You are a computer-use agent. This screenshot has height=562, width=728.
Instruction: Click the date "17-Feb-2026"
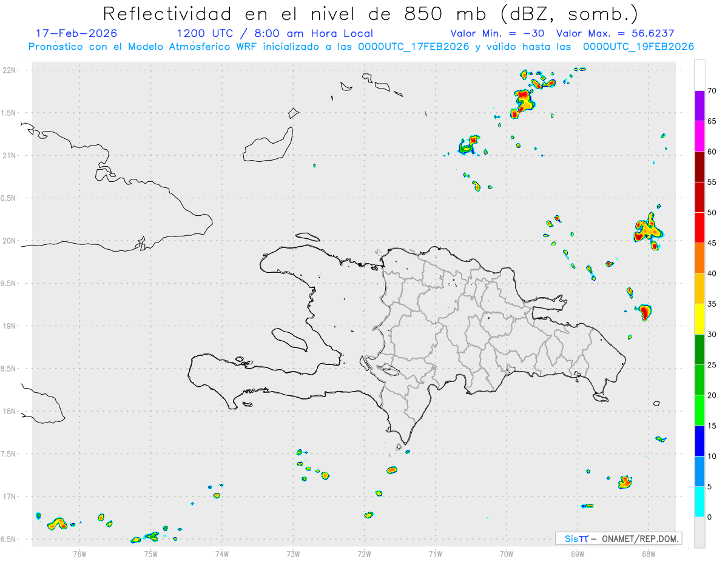click(x=76, y=33)
